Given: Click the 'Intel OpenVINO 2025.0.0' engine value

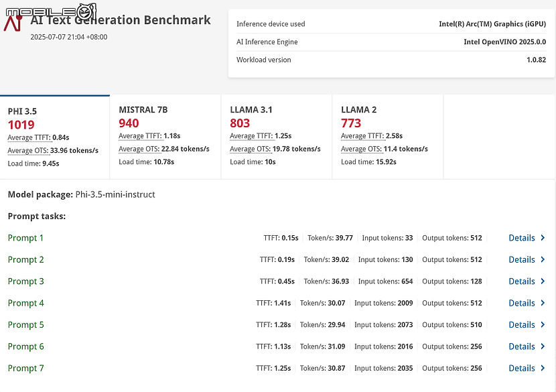Looking at the screenshot, I should (505, 42).
